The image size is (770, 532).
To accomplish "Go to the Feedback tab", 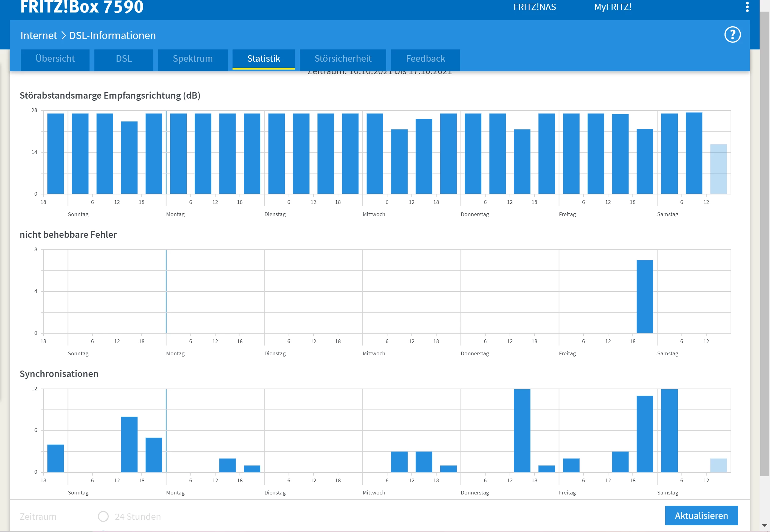I will (x=425, y=59).
